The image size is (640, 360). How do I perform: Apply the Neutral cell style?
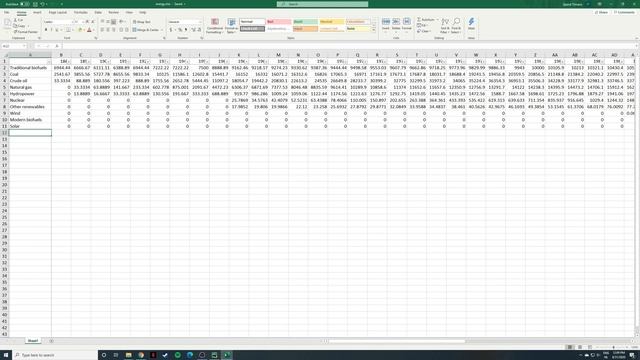(332, 22)
